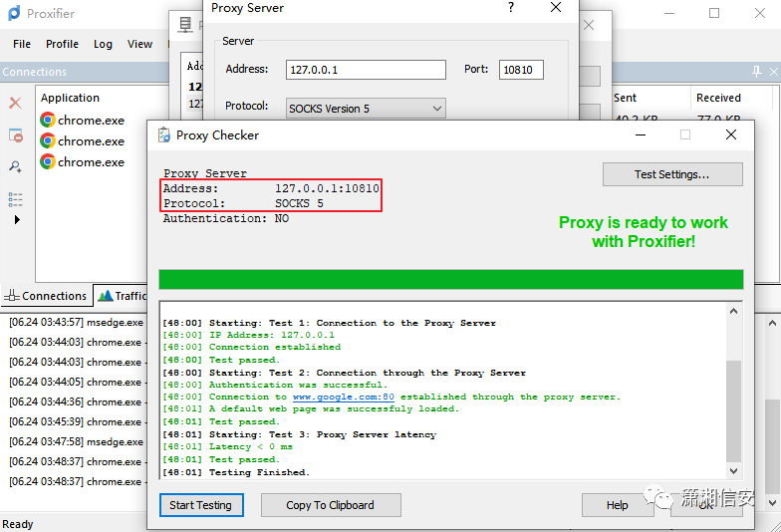Click the proxy servers dialog server icon
The image size is (781, 532).
pyautogui.click(x=185, y=24)
